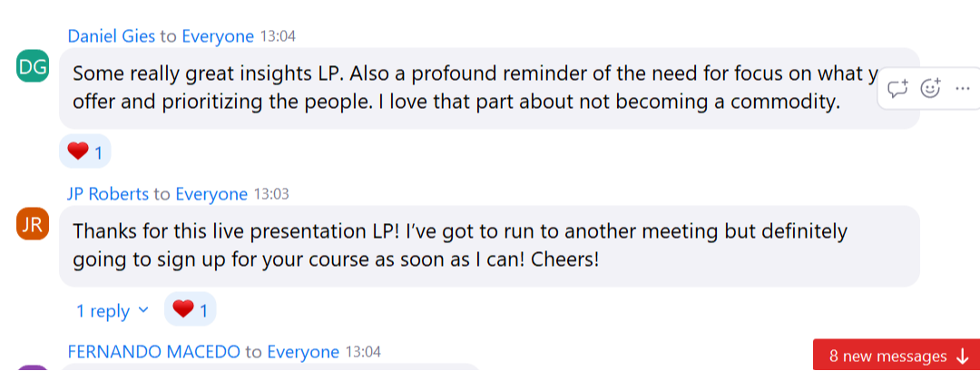Click "Everyone" next to FERNANDO MACEDO

point(303,352)
